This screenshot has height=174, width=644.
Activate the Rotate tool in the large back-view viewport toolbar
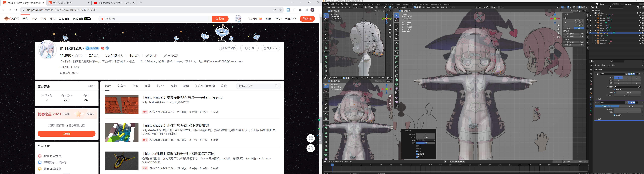point(397,29)
